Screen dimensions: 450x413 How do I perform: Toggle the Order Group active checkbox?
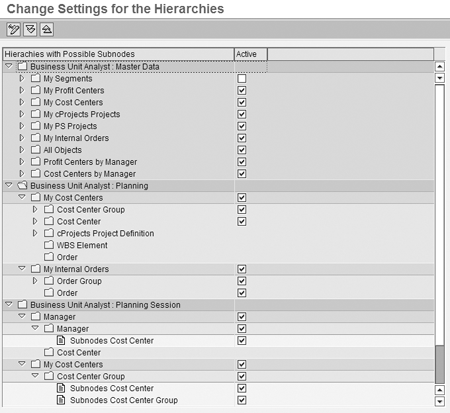[242, 281]
